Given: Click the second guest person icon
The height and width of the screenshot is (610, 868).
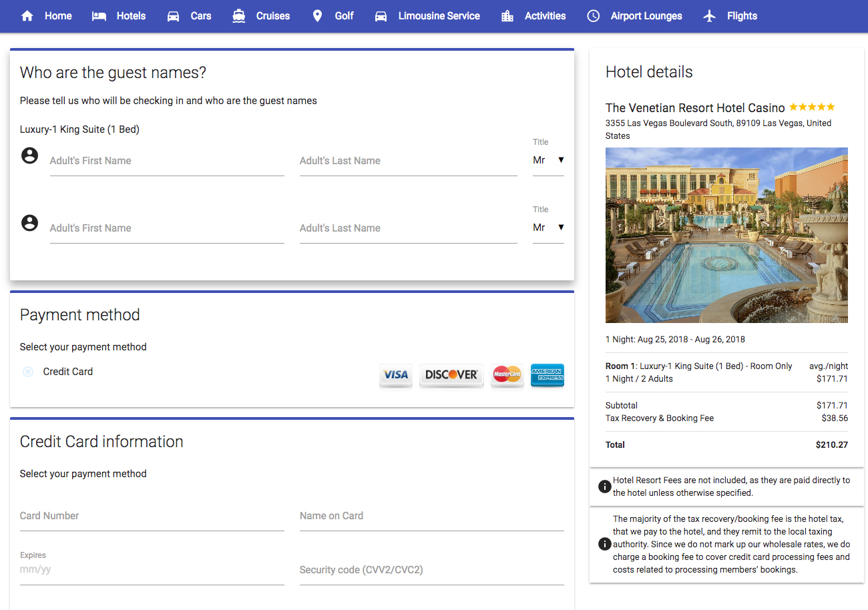Looking at the screenshot, I should click(29, 223).
